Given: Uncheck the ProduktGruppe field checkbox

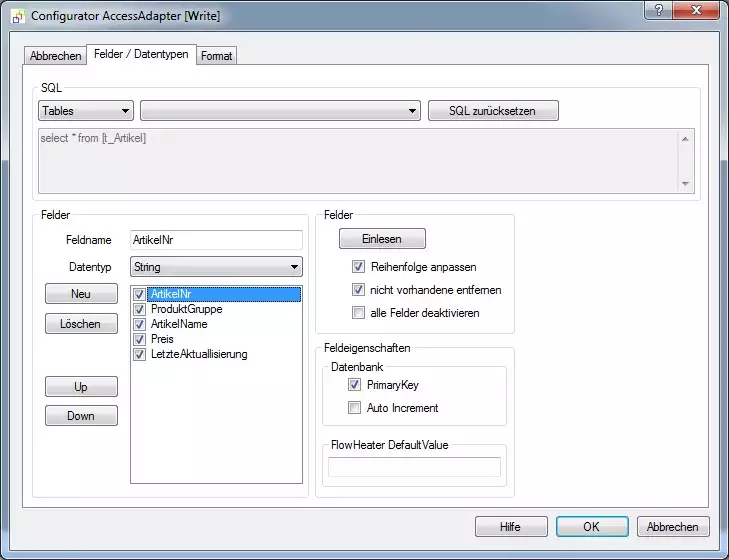Looking at the screenshot, I should point(140,309).
